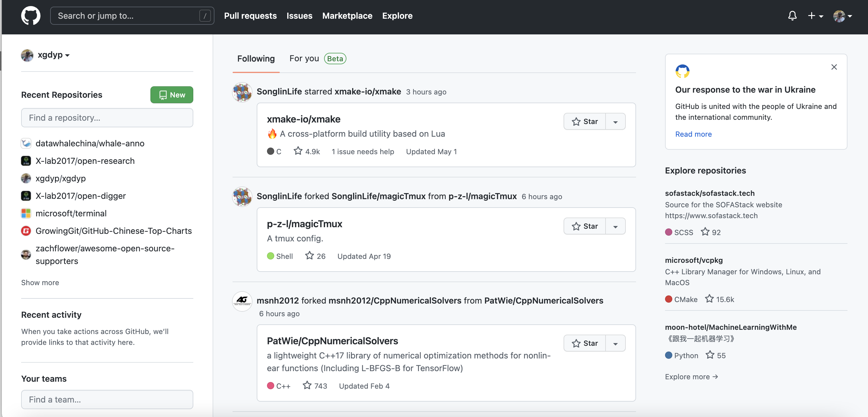Star the p-z-l/magicTmux repository

click(x=585, y=226)
